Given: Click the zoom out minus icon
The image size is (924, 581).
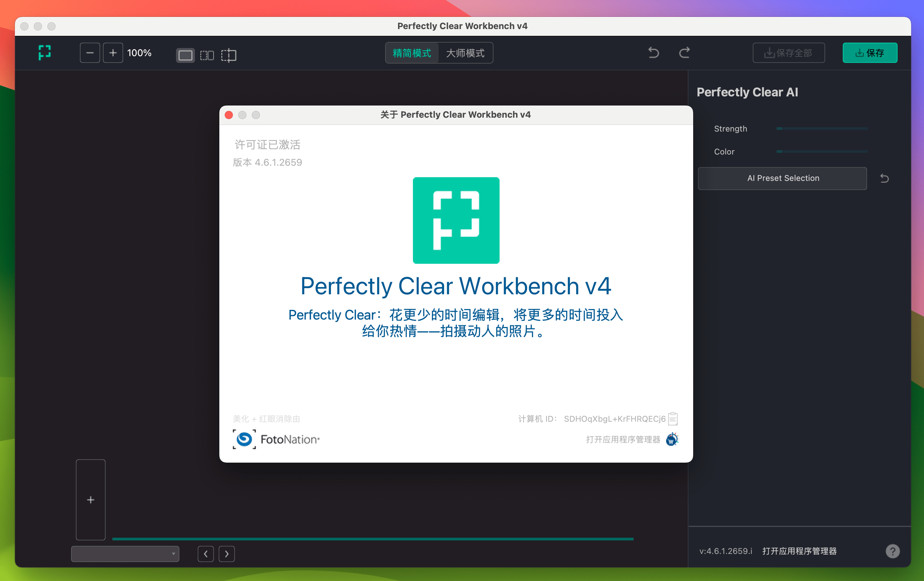Looking at the screenshot, I should tap(89, 53).
